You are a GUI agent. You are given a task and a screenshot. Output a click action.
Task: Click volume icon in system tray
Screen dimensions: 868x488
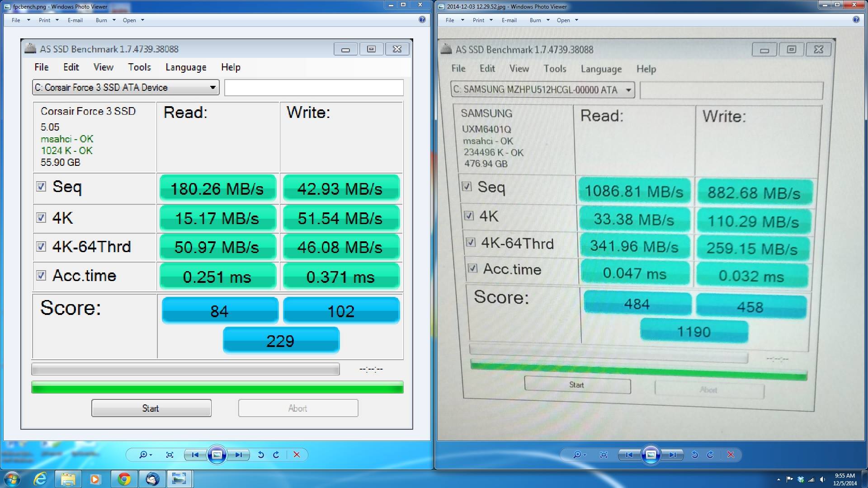pos(822,479)
